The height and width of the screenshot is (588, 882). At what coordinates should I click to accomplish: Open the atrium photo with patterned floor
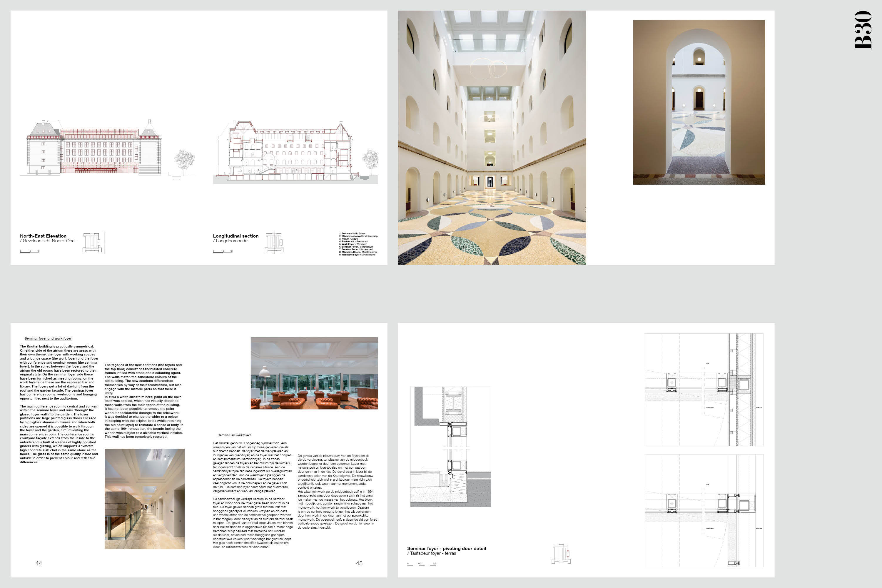pos(492,138)
